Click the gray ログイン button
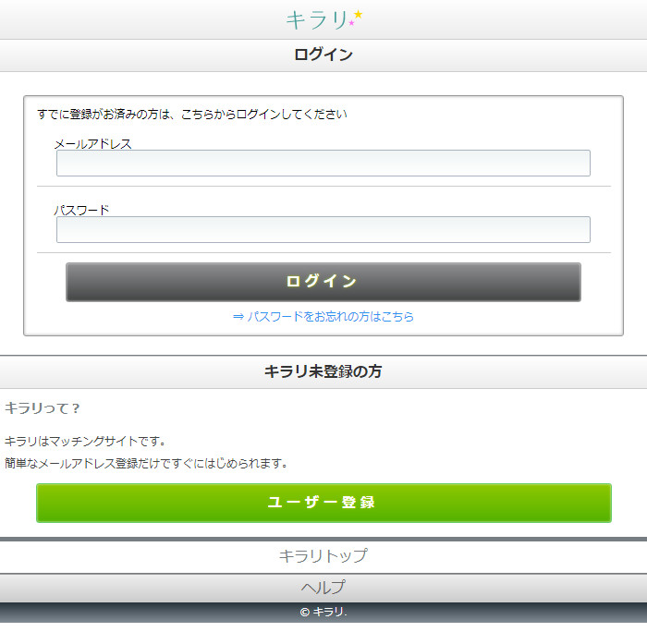This screenshot has height=644, width=647. (323, 282)
